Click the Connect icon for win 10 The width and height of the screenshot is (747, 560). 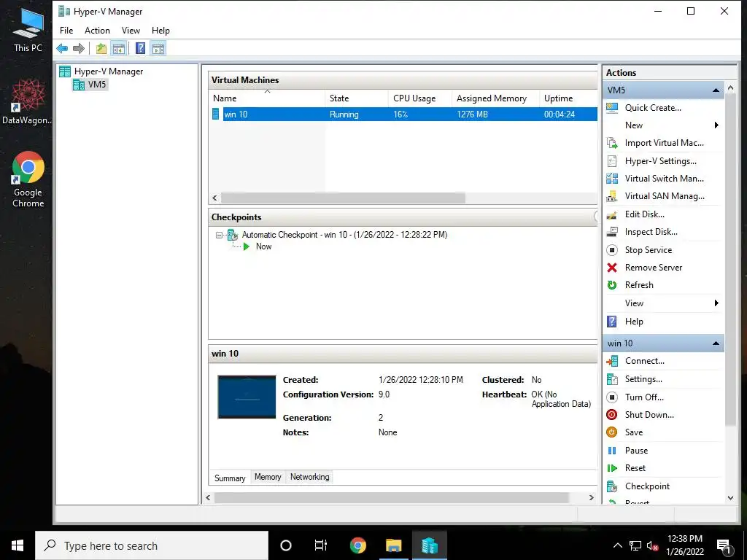612,362
